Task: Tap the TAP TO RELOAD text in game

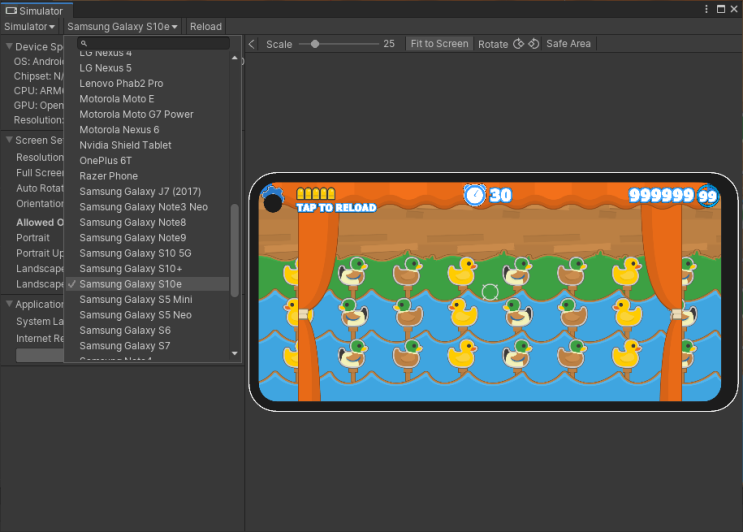Action: (336, 207)
